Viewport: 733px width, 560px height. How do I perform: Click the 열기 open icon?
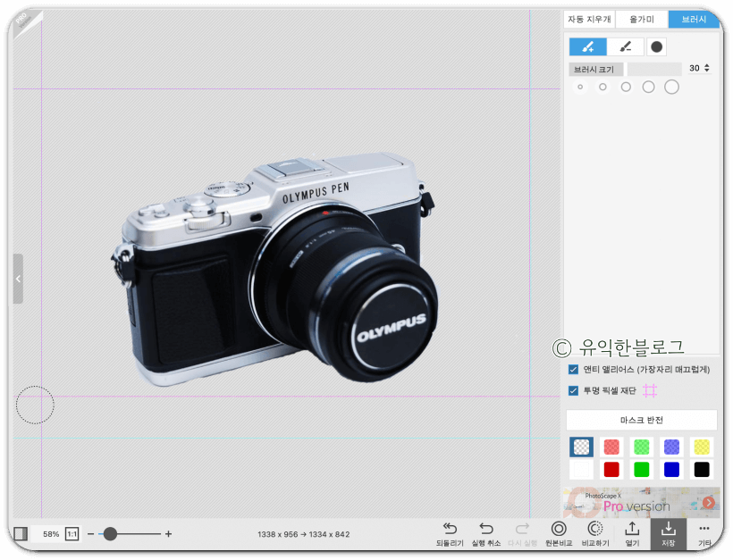tap(632, 529)
